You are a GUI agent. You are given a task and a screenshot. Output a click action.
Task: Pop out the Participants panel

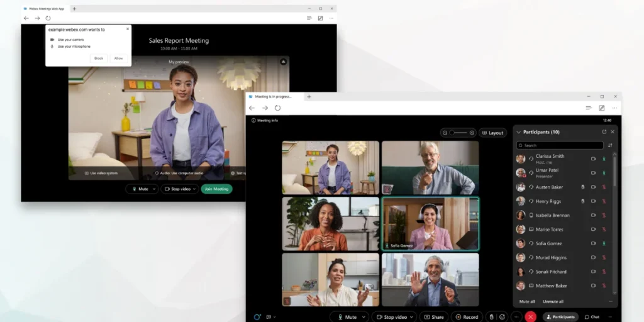(604, 132)
